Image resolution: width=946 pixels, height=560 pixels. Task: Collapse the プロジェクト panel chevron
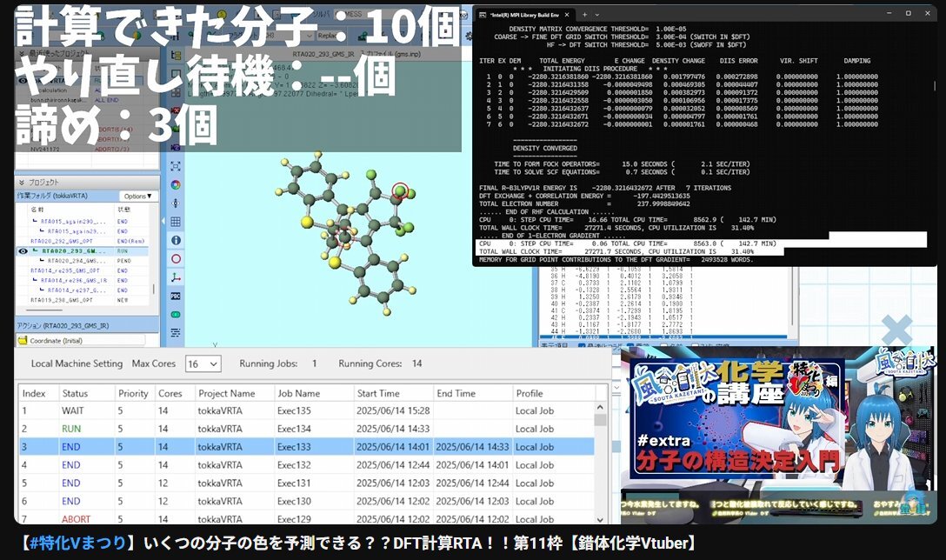pyautogui.click(x=22, y=183)
